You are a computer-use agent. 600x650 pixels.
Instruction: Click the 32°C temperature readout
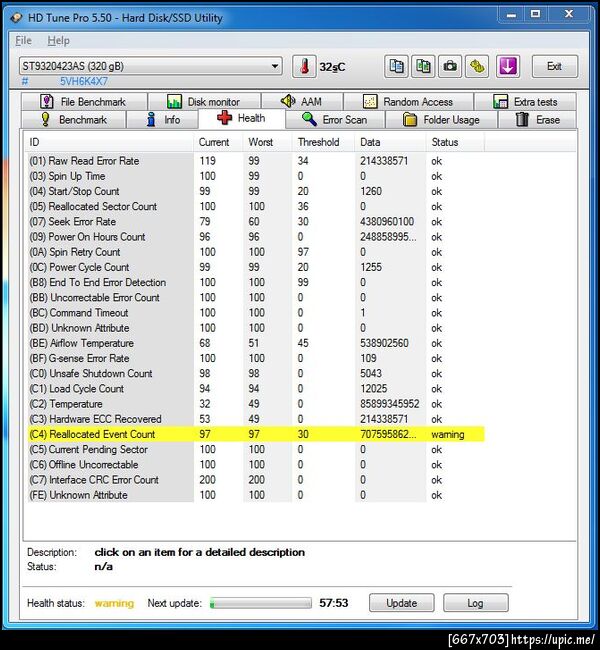332,67
